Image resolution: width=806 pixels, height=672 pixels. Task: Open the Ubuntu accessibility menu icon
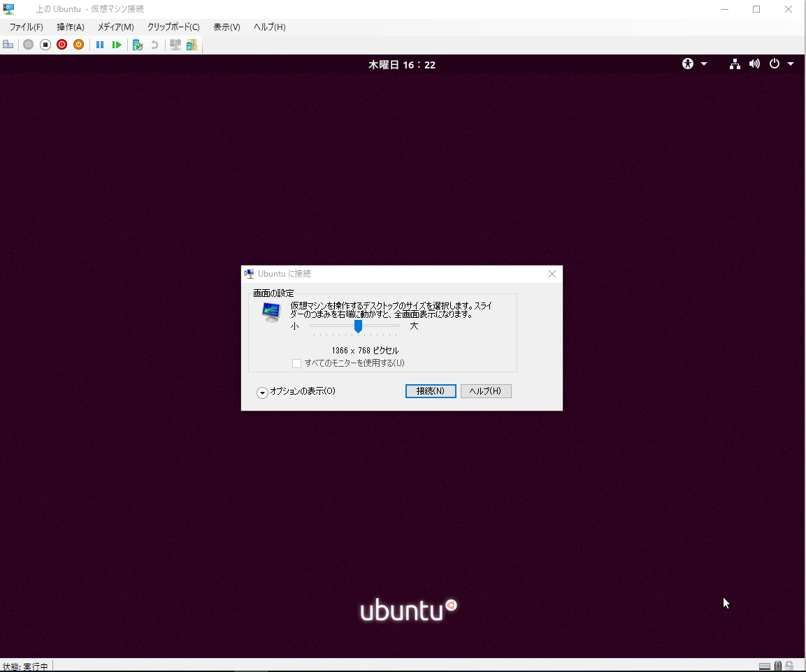click(x=688, y=64)
